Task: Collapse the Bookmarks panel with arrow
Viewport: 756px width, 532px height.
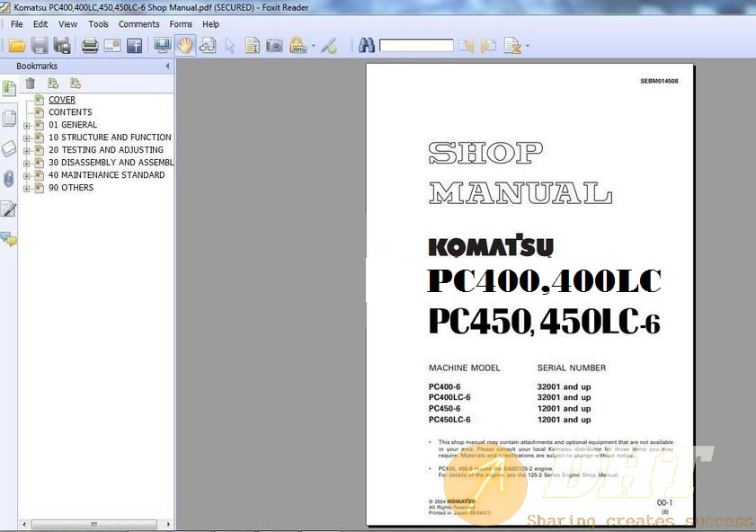Action: point(167,66)
